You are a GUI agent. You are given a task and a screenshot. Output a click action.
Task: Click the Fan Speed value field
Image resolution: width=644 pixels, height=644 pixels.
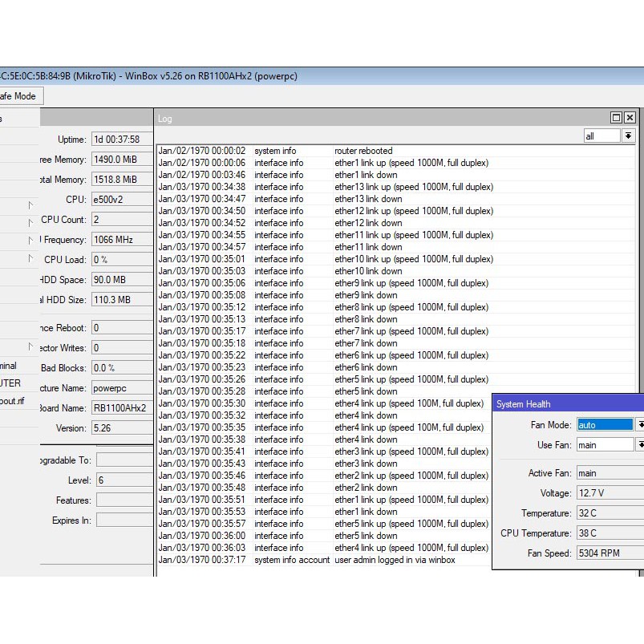click(610, 553)
